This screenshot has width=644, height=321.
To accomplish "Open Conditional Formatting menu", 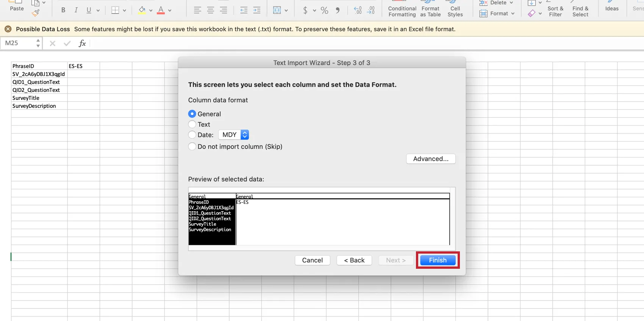I will (x=402, y=9).
